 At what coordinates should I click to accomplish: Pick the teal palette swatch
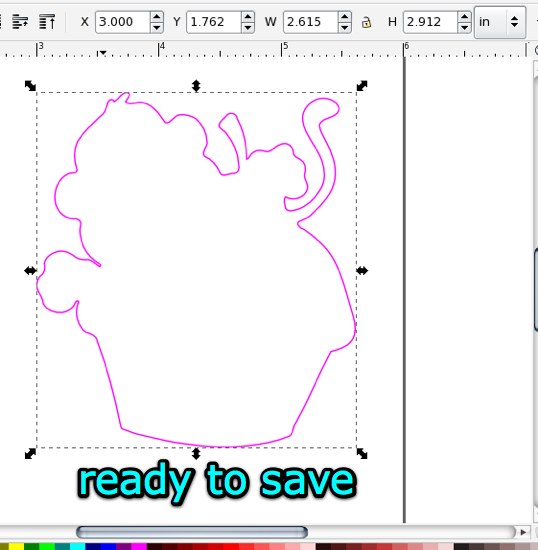tap(62, 546)
